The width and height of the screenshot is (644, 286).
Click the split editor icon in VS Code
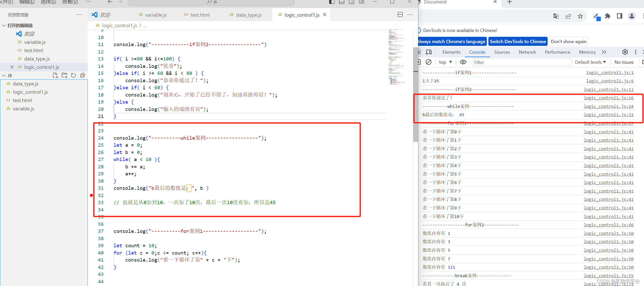tap(400, 15)
